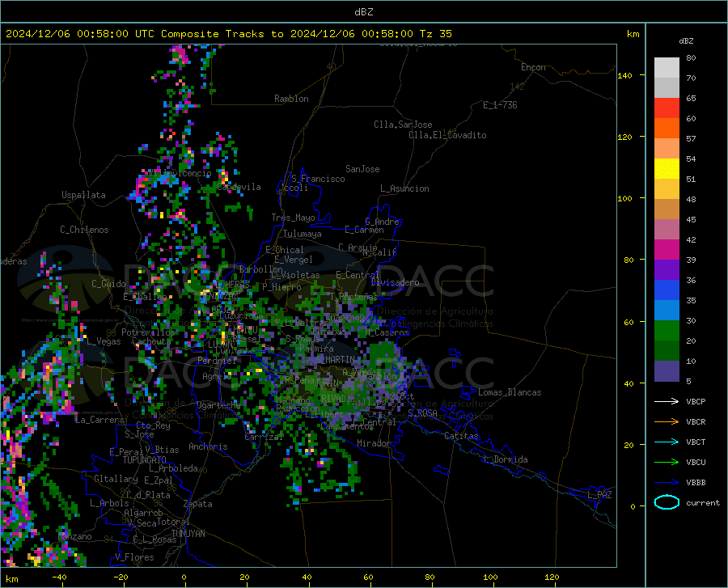Image resolution: width=728 pixels, height=588 pixels.
Task: Click the Lomas_Blancas map label
Action: pos(510,392)
